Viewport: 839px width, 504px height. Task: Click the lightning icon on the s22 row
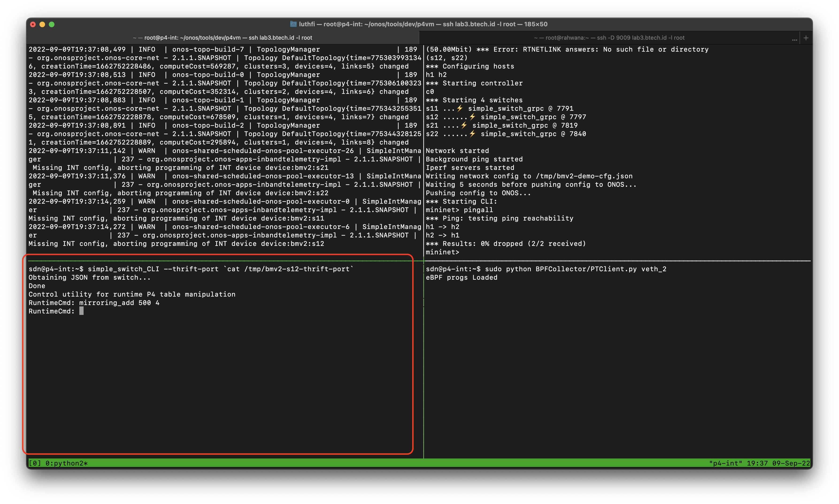[472, 134]
